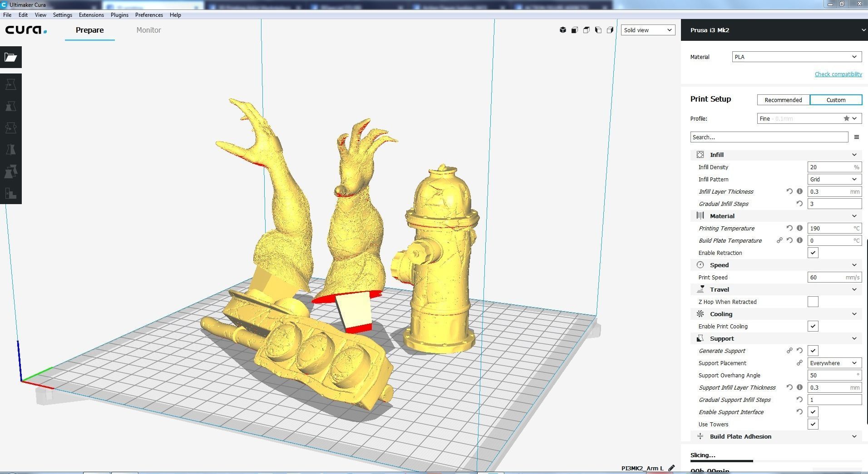The width and height of the screenshot is (868, 474).
Task: Open the Material PLA dropdown
Action: pos(797,57)
